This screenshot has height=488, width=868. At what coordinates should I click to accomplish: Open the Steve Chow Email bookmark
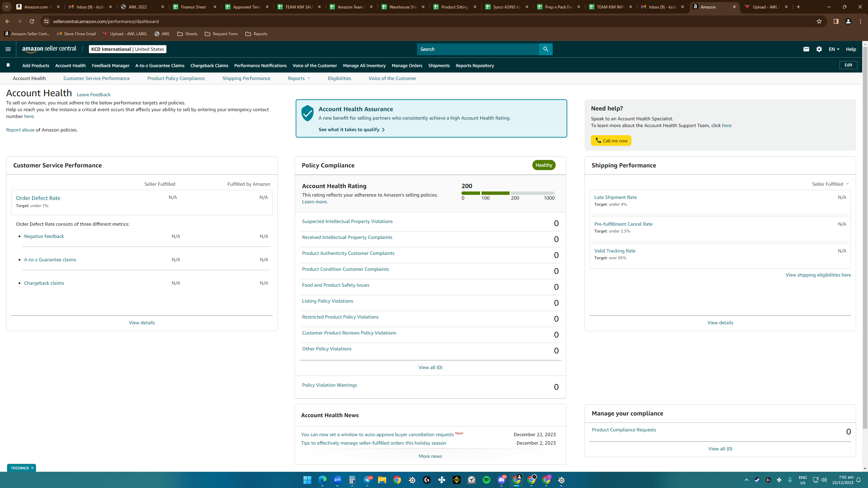click(76, 34)
